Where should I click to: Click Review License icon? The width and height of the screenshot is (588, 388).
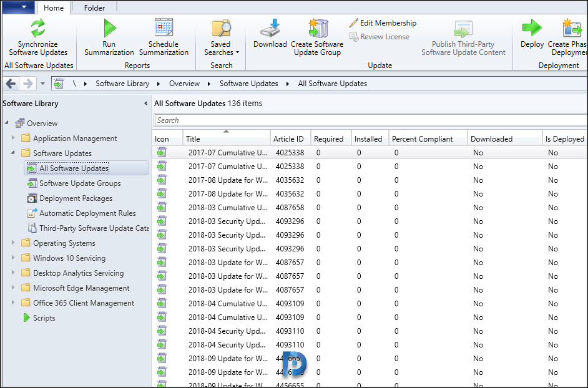point(354,37)
